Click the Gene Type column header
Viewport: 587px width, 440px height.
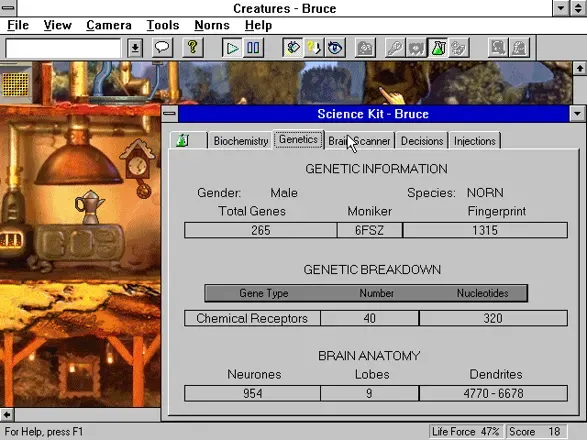coord(264,293)
